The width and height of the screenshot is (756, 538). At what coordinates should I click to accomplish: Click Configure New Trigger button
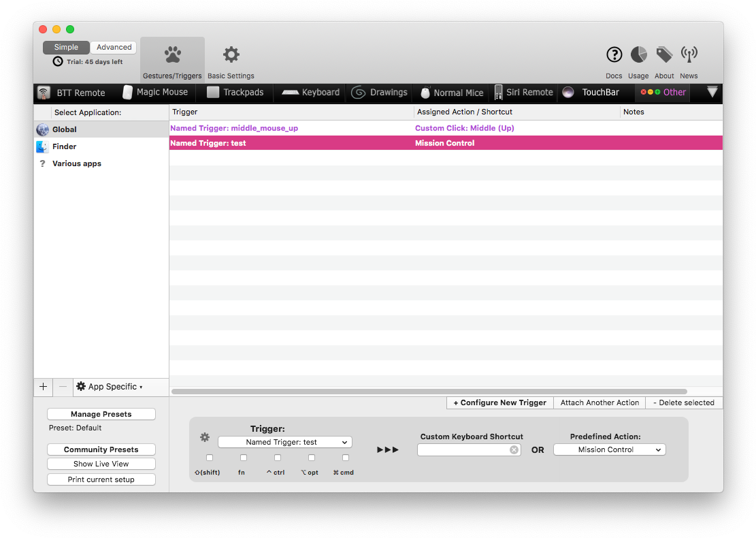pos(500,402)
